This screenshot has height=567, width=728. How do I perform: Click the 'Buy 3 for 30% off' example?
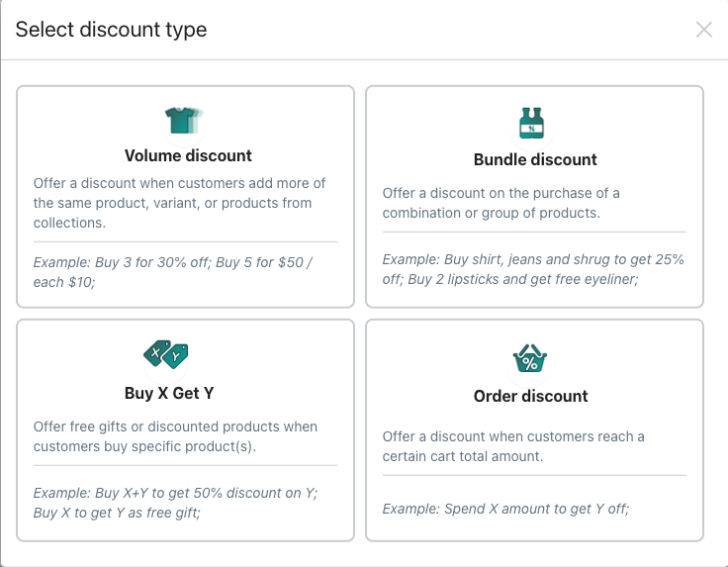click(x=173, y=272)
